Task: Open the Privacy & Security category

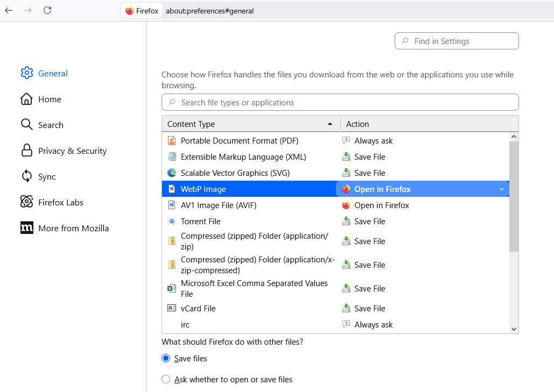Action: 72,151
